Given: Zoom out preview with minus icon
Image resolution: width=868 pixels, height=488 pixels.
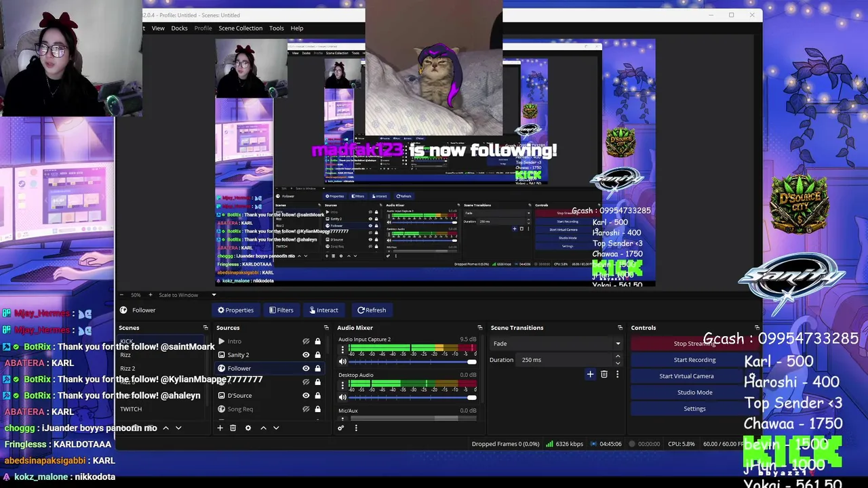Looking at the screenshot, I should pos(123,295).
